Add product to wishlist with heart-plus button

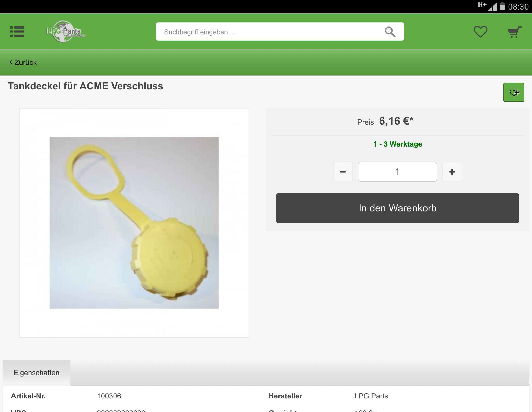[x=514, y=92]
